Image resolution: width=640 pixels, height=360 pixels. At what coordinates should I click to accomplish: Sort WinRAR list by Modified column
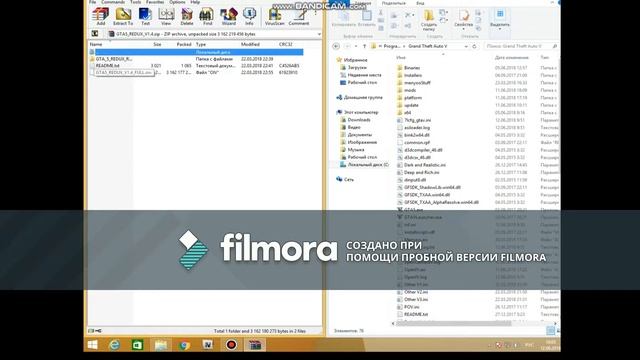250,44
